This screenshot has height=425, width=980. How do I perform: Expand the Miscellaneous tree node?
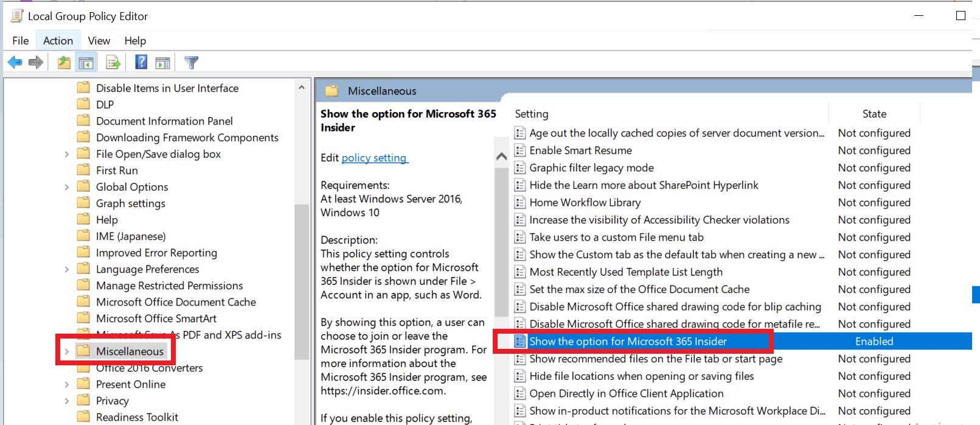click(x=67, y=351)
